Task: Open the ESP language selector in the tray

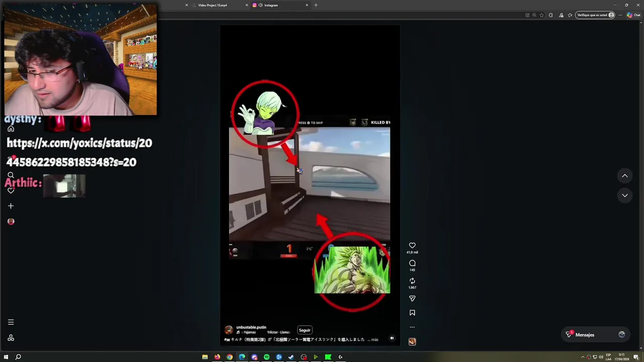Action: click(x=609, y=357)
